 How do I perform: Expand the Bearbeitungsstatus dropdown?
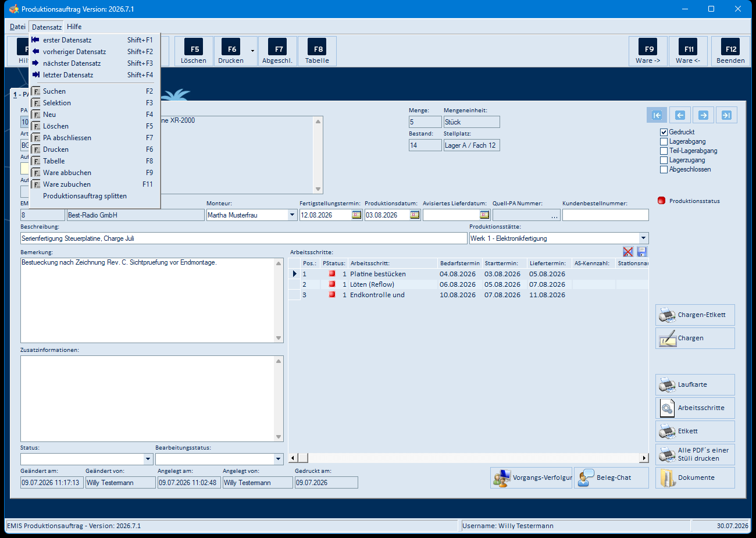tap(278, 459)
